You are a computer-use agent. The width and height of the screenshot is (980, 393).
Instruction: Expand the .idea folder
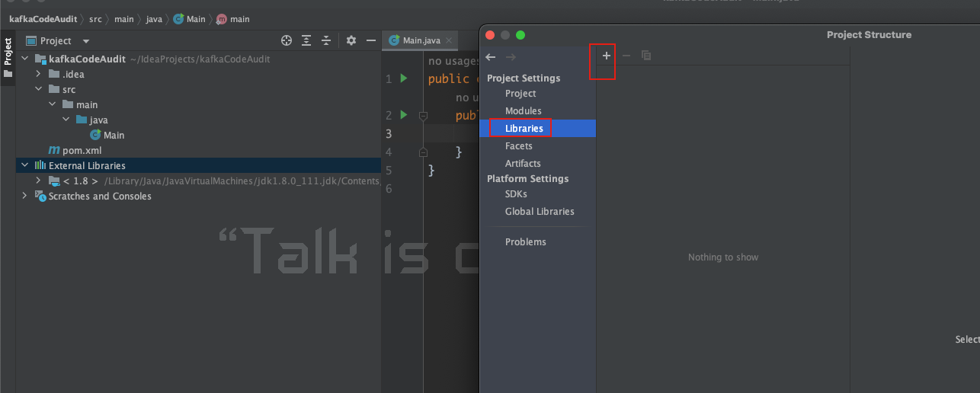[x=39, y=74]
